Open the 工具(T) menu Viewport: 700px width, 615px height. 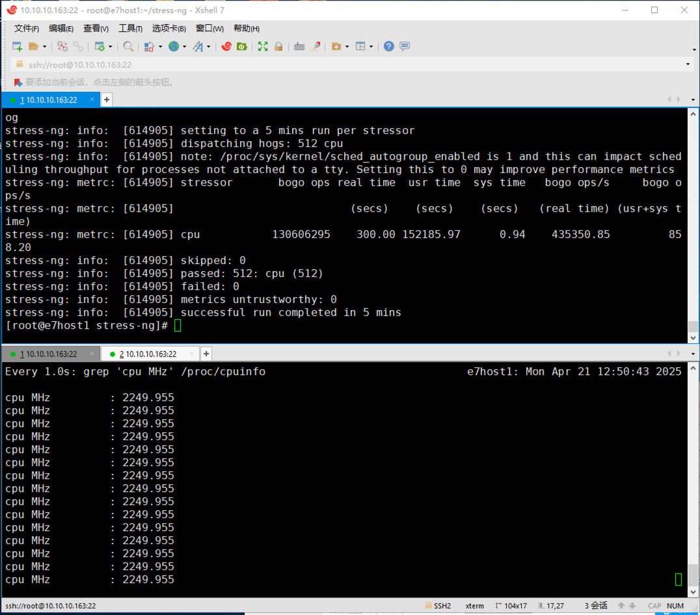pos(130,29)
